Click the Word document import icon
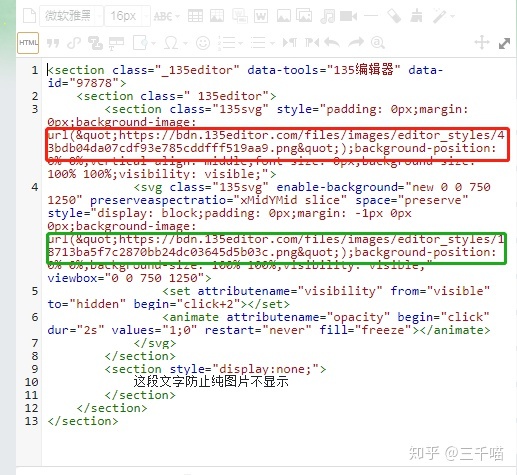Image resolution: width=517 pixels, height=475 pixels. 261,16
